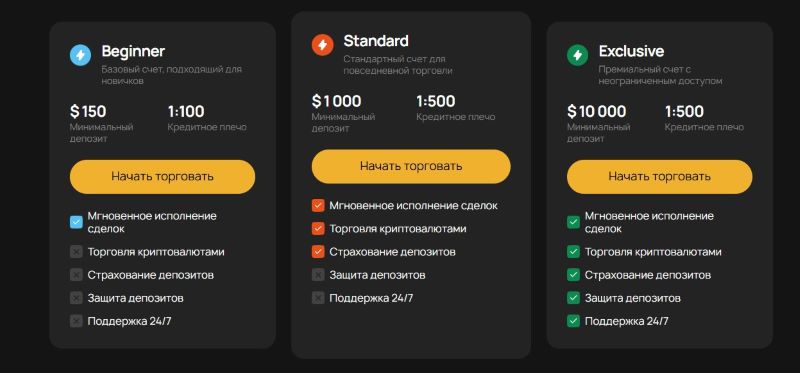The height and width of the screenshot is (373, 800).
Task: Click the orange lightning icon beside Standard
Action: tap(322, 44)
